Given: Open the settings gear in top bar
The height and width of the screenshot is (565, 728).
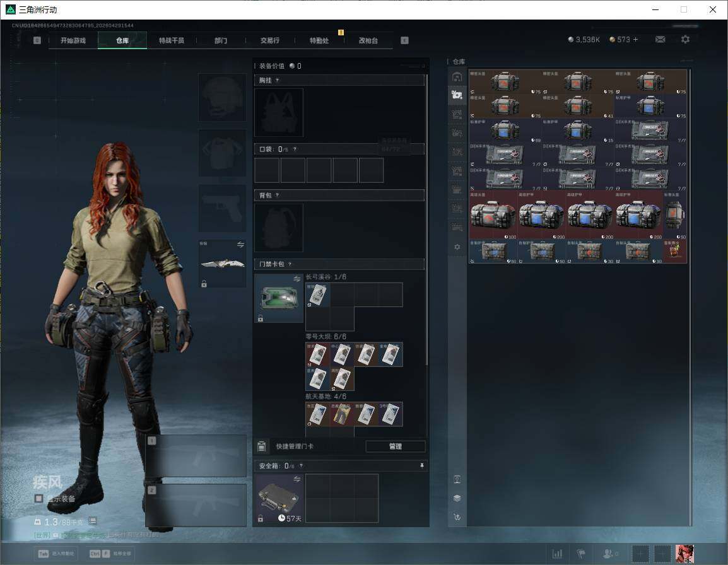Looking at the screenshot, I should [x=685, y=40].
